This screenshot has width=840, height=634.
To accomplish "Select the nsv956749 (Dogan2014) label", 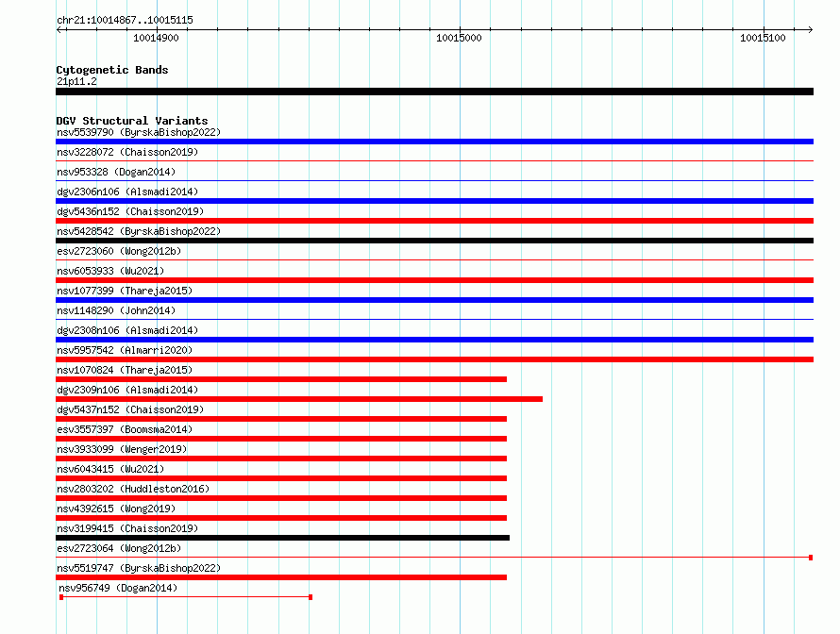I will (x=118, y=588).
